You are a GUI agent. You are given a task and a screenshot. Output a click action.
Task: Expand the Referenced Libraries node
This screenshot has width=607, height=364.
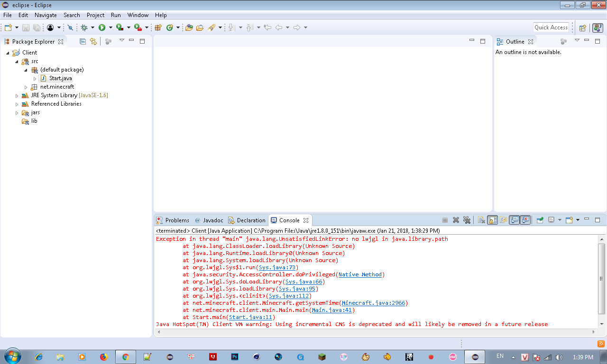[17, 104]
